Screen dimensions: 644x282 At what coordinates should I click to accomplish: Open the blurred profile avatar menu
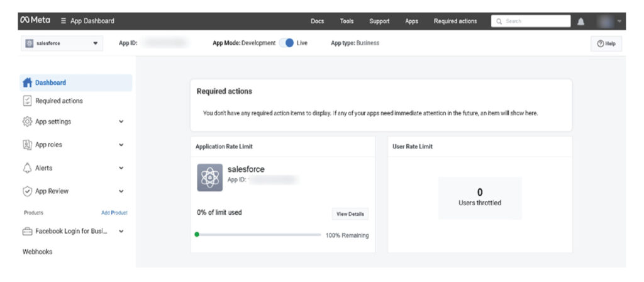606,21
